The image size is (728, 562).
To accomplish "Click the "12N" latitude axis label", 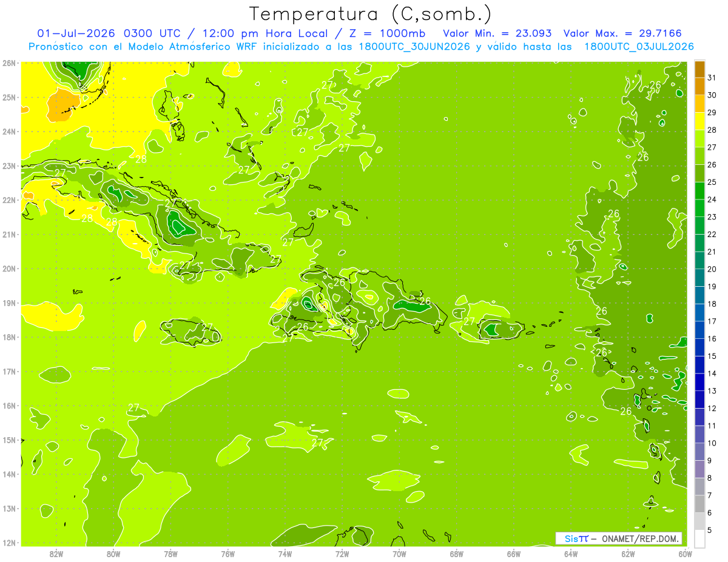I will 8,543.
